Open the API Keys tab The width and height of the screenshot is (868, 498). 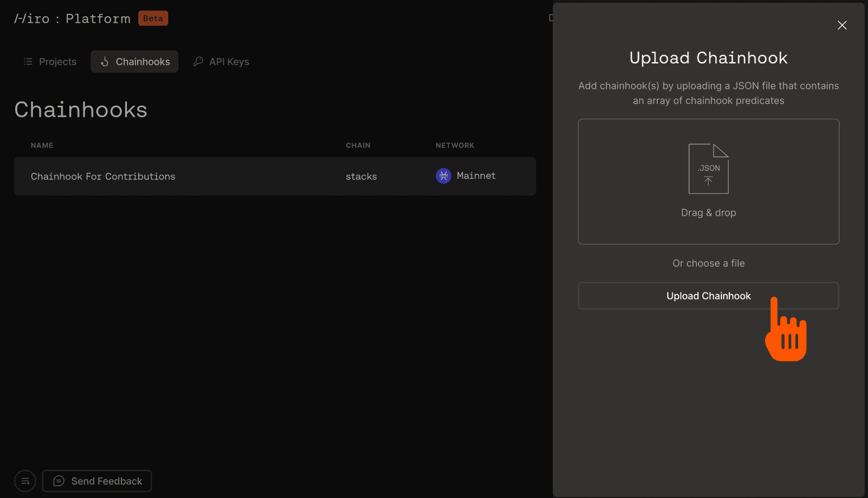tap(221, 61)
